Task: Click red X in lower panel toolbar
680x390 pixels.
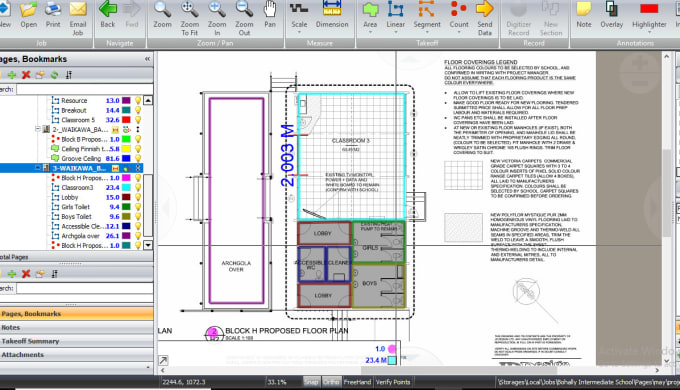Action: tap(26, 274)
